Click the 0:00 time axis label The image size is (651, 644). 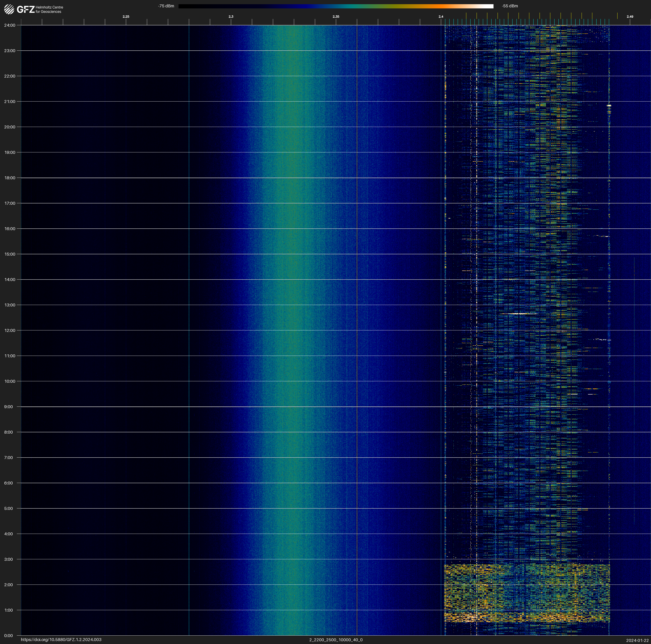(x=8, y=636)
